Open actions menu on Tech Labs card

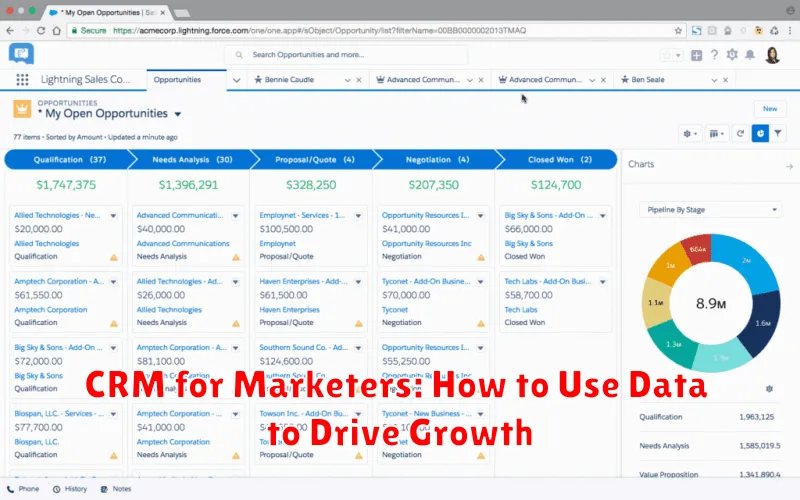click(x=603, y=282)
